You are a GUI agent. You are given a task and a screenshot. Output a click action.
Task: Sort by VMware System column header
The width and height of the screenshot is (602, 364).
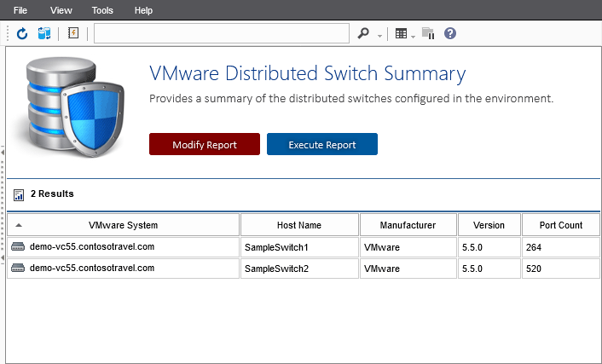pyautogui.click(x=124, y=225)
